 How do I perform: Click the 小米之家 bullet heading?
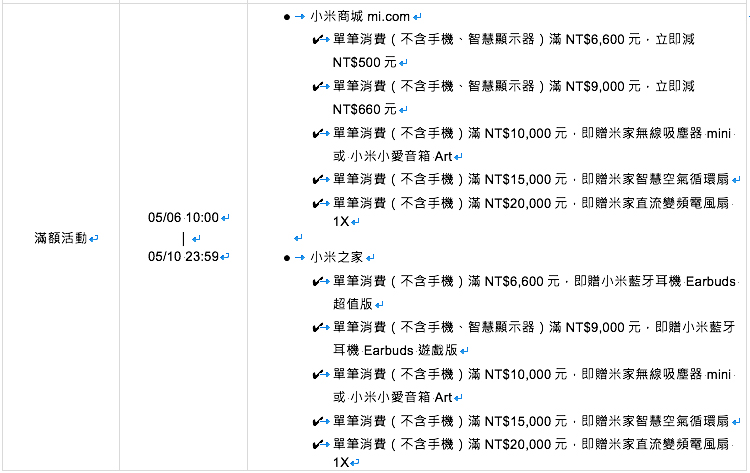coord(336,257)
